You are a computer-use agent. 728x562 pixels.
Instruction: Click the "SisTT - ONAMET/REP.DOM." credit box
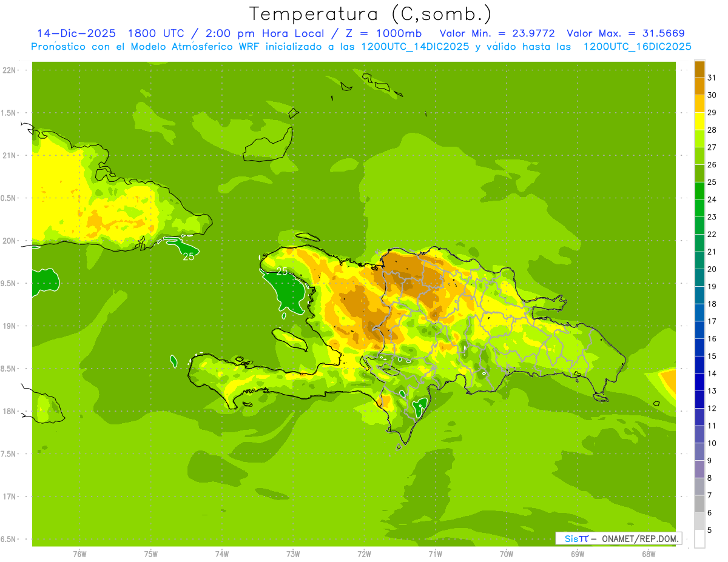point(618,538)
